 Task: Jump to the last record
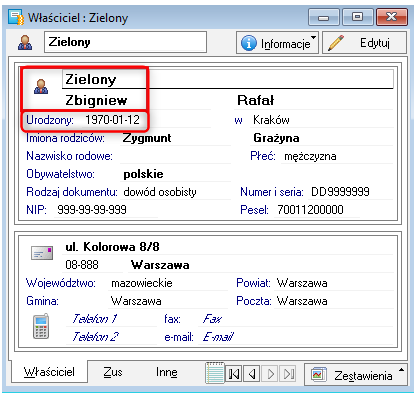[288, 374]
